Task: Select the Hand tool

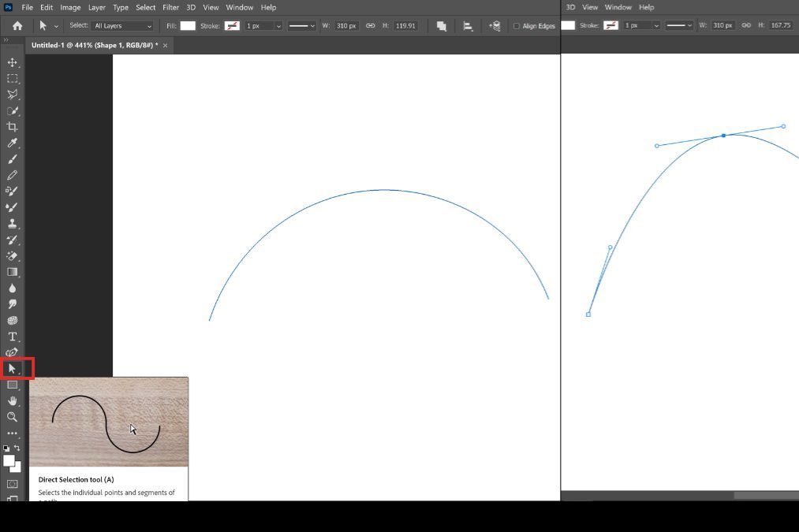Action: click(12, 401)
